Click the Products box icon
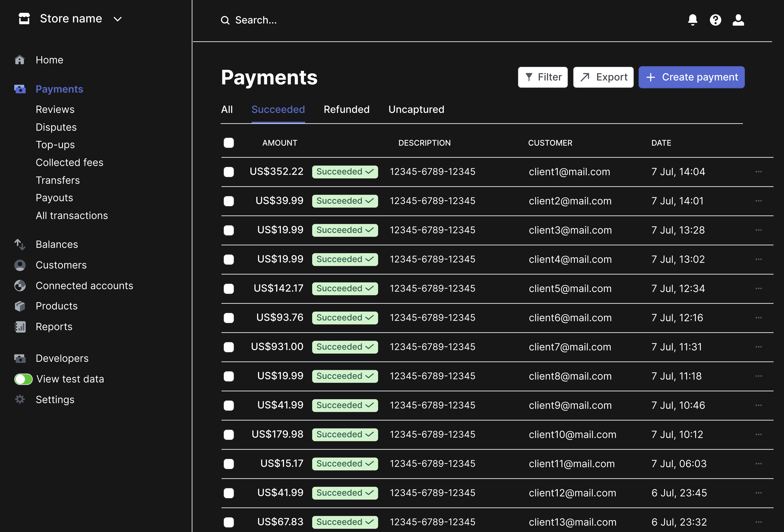This screenshot has height=532, width=784. click(x=20, y=306)
